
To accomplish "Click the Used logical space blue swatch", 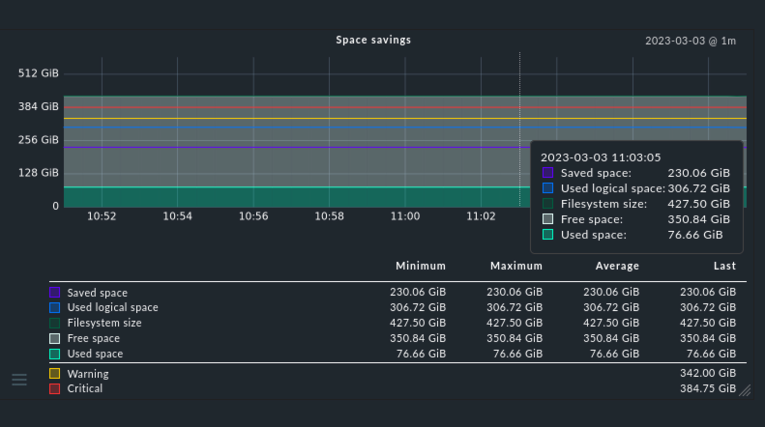I will point(55,307).
